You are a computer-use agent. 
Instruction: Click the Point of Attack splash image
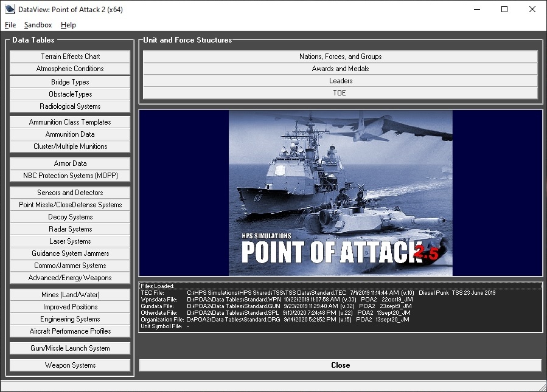coord(341,193)
